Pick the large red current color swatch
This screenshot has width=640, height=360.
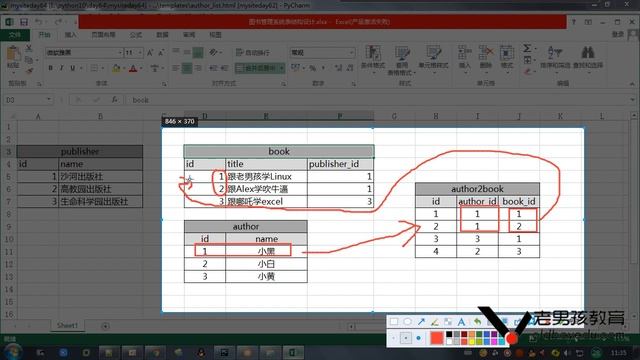[x=436, y=338]
